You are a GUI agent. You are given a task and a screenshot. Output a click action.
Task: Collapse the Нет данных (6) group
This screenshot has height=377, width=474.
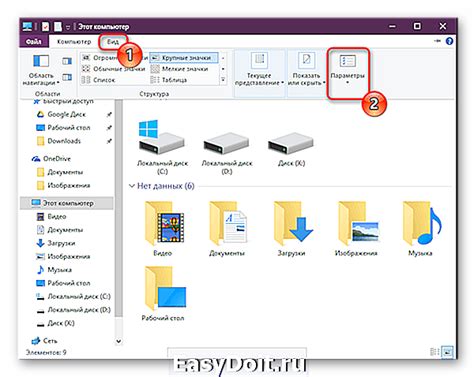[132, 186]
